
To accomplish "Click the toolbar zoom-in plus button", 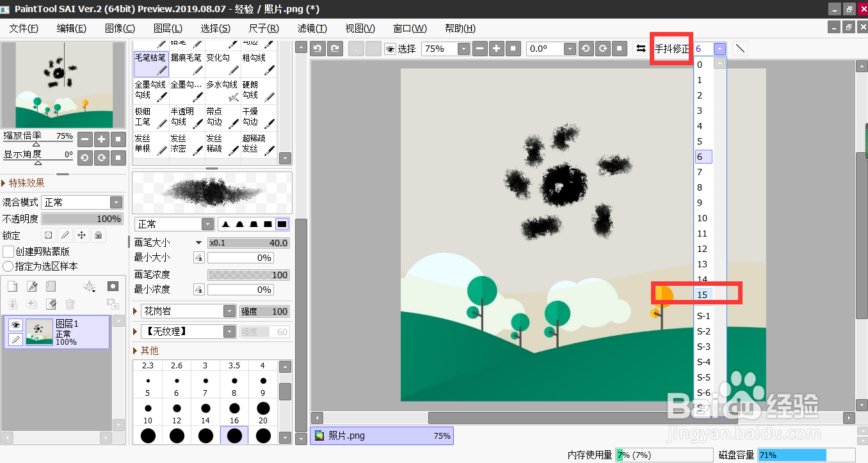I will tap(497, 49).
